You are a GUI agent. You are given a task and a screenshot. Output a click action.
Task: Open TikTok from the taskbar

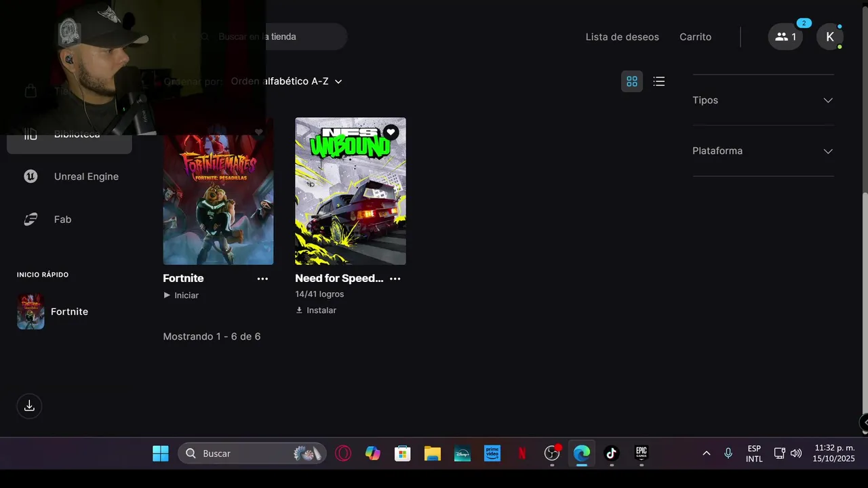point(612,453)
